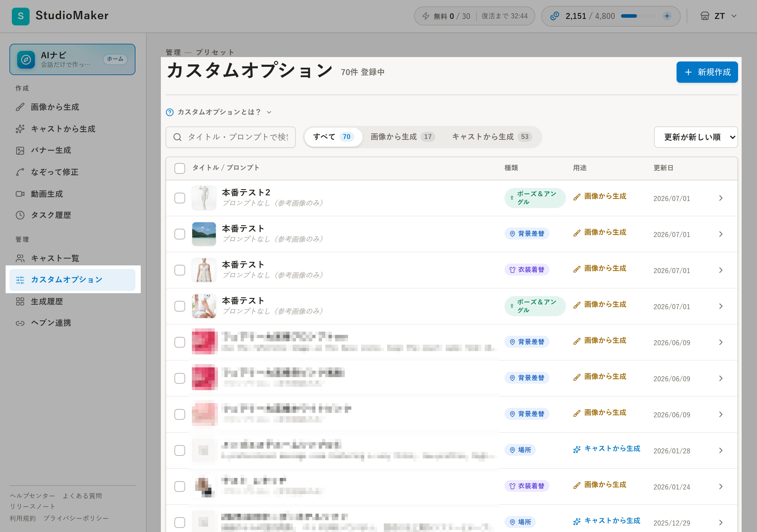Check the 本番テスト 衣装着替 row checkbox
This screenshot has width=757, height=532.
(180, 270)
